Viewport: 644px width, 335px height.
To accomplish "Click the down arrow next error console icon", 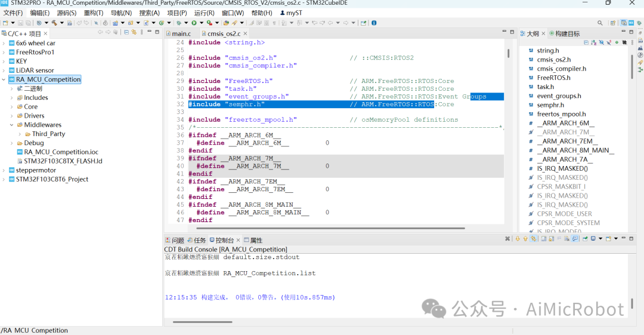I will tap(518, 239).
